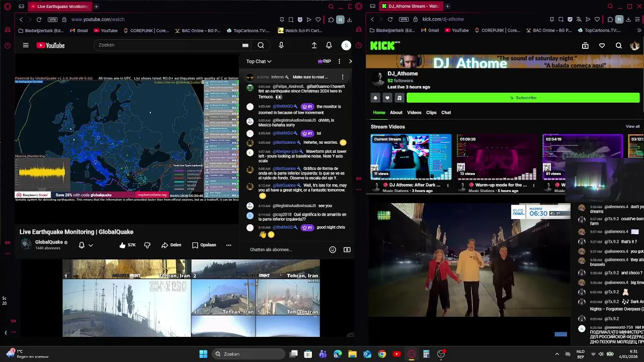Open a new tab beside Live Earthquake Monitoring
This screenshot has width=644, height=362.
click(x=96, y=7)
